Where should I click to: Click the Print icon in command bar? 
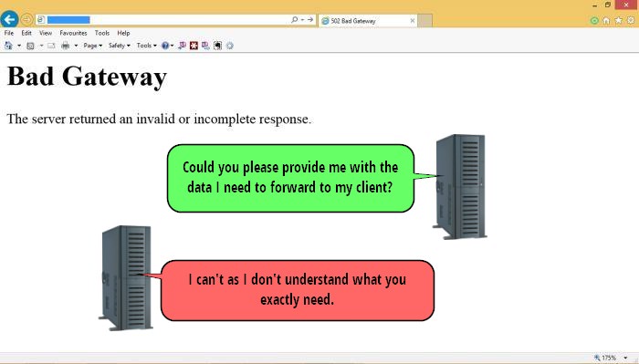coord(65,46)
